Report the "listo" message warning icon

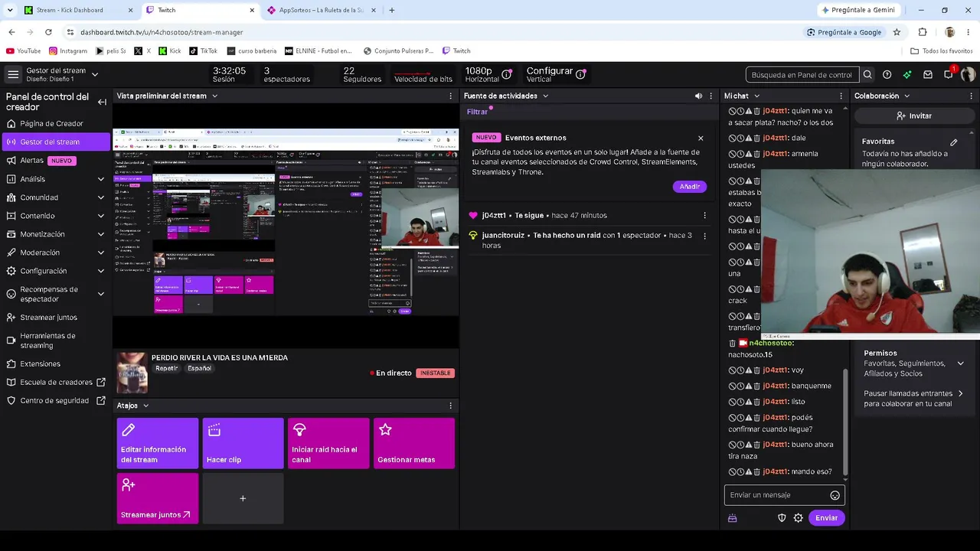pos(749,402)
